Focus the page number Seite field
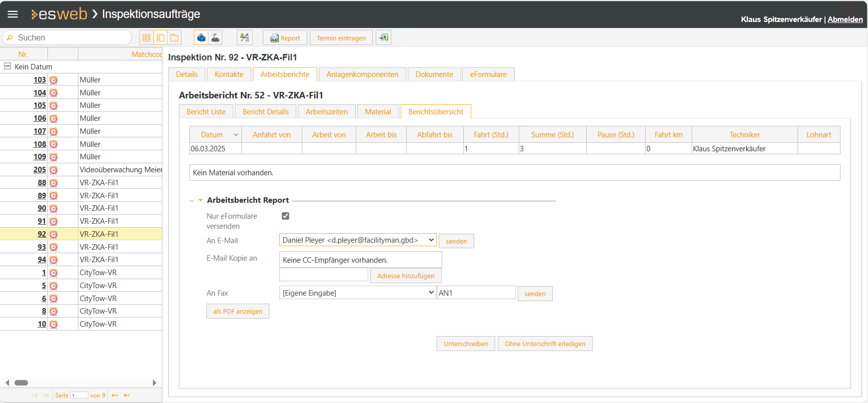Image resolution: width=868 pixels, height=403 pixels. point(79,396)
